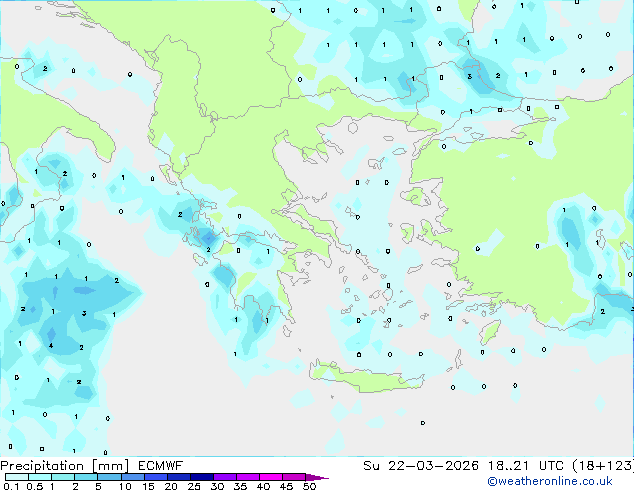The width and height of the screenshot is (634, 490).
Task: Click the 25–30 mm dark navy swatch
Action: tap(201, 477)
